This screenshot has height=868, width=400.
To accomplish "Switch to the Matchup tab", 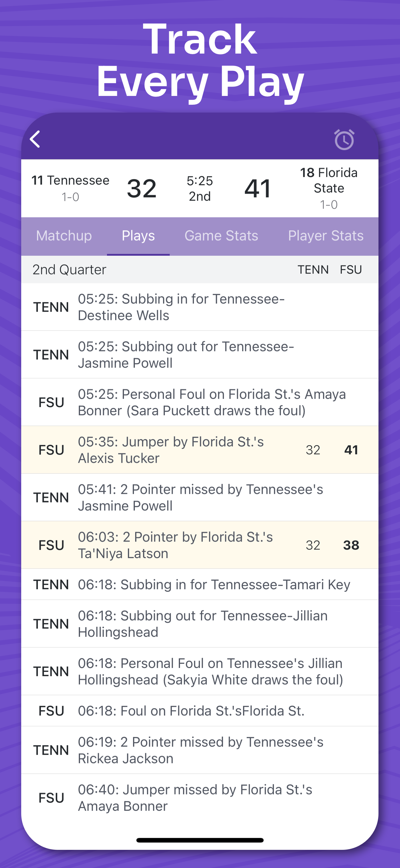I will tap(64, 236).
